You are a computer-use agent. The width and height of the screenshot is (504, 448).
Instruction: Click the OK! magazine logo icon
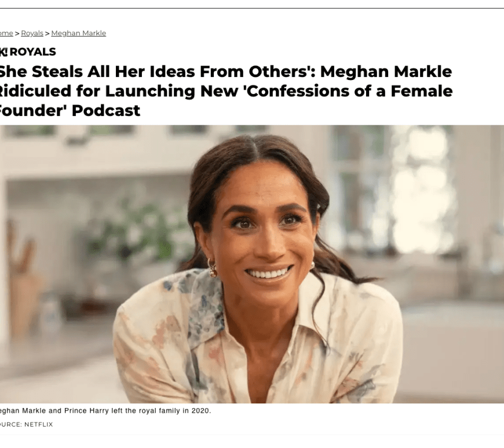3,52
